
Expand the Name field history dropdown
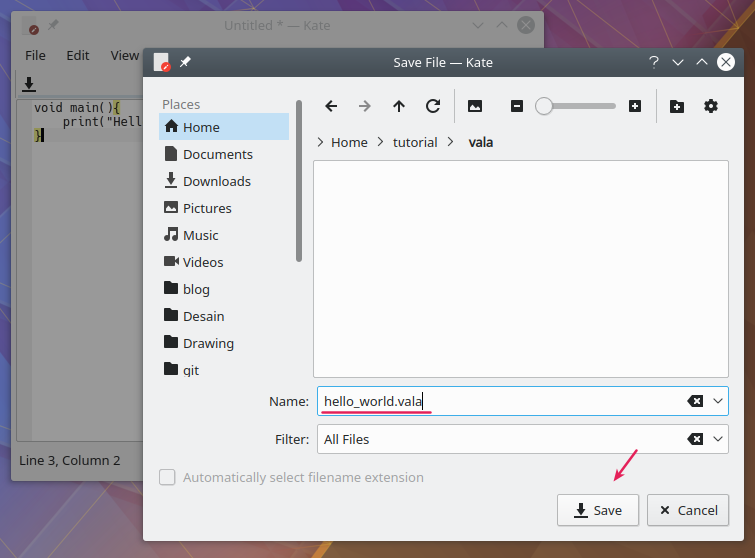(718, 401)
